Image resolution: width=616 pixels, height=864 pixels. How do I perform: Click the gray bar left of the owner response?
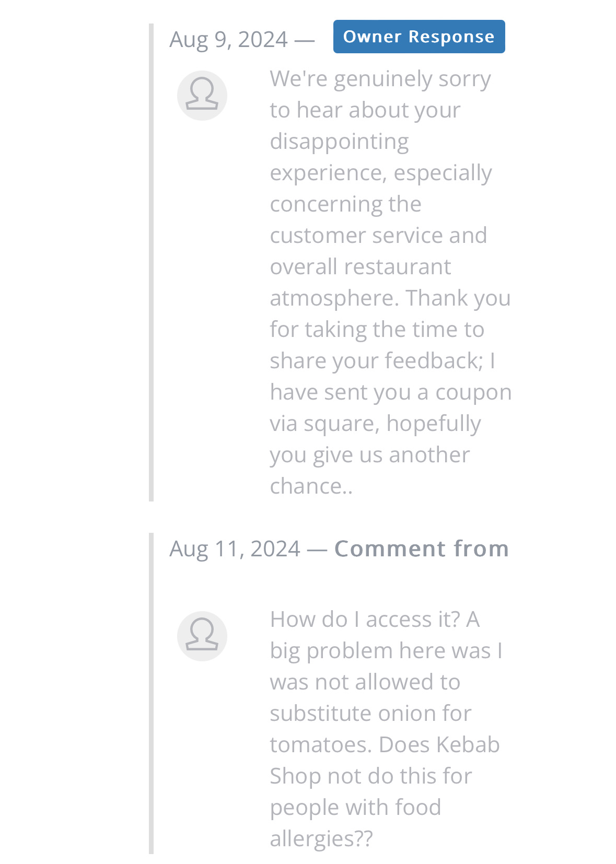152,262
